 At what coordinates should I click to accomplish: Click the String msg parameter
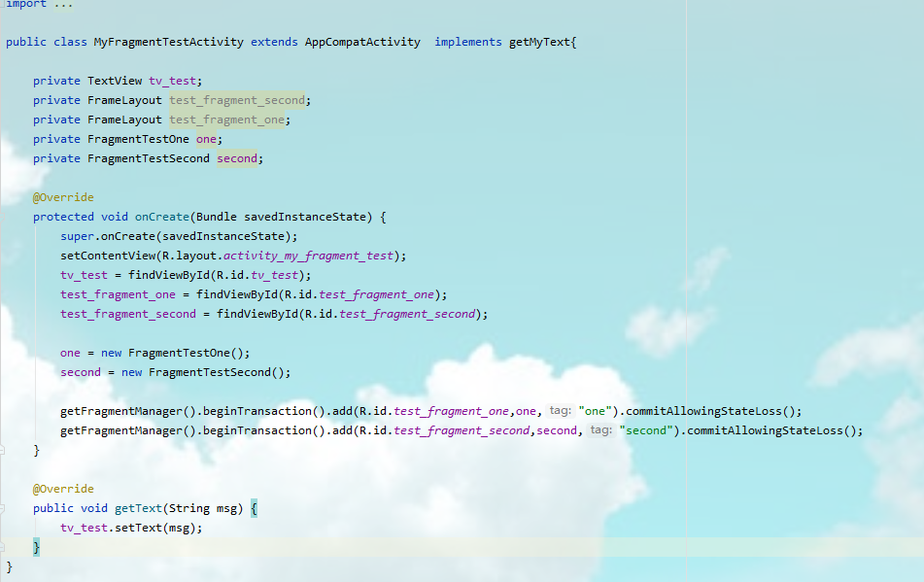pos(203,508)
